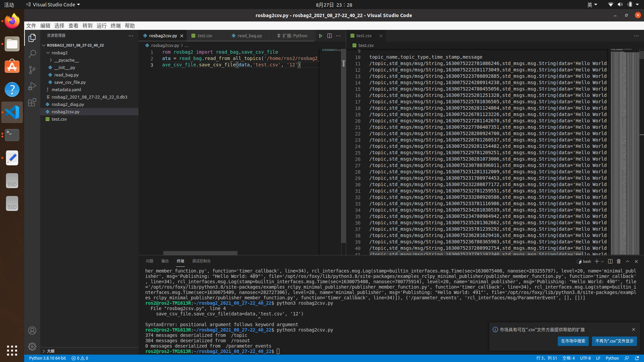The height and width of the screenshot is (362, 644).
Task: Open Accounts icon in activity bar
Action: point(32,330)
